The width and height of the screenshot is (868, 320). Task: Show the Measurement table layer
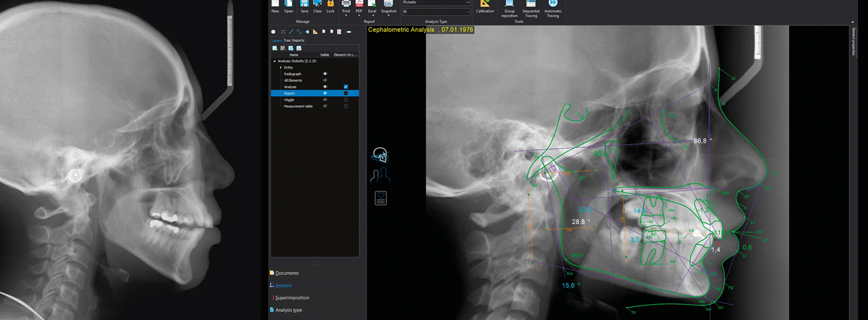coord(325,106)
